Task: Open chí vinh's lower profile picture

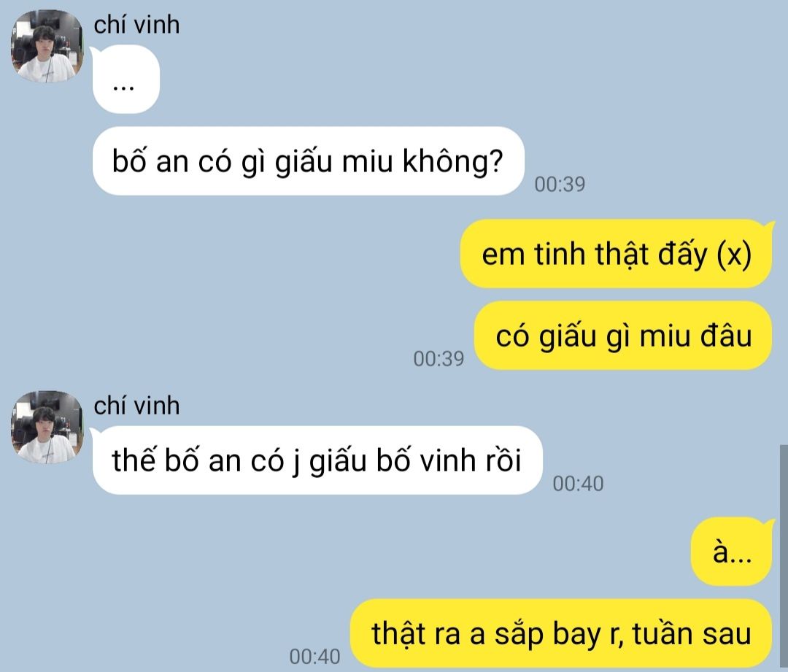Action: (47, 428)
